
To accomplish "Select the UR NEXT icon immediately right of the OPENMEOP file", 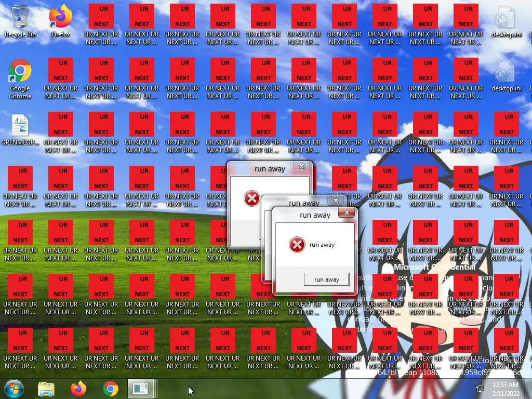I will [x=61, y=132].
